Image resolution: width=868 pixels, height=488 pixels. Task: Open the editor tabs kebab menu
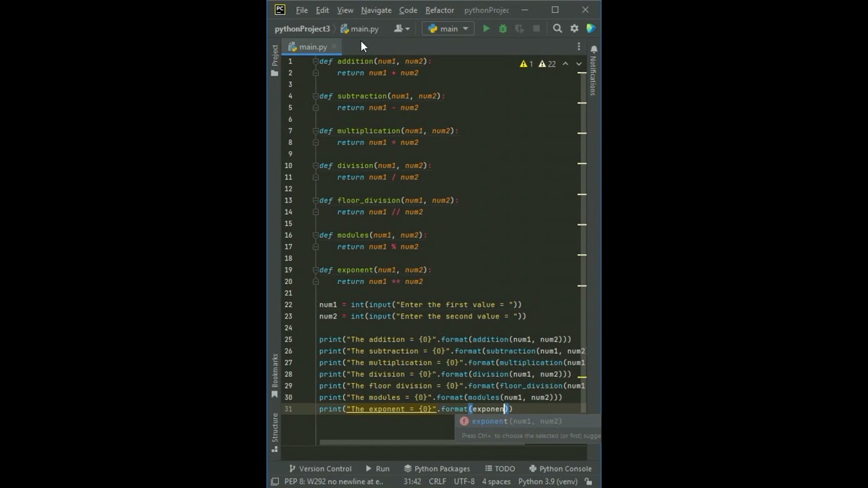point(578,47)
